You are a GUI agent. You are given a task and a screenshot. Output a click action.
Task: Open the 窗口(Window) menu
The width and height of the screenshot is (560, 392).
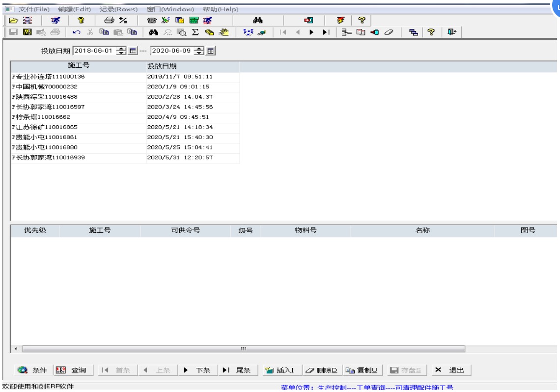point(170,9)
